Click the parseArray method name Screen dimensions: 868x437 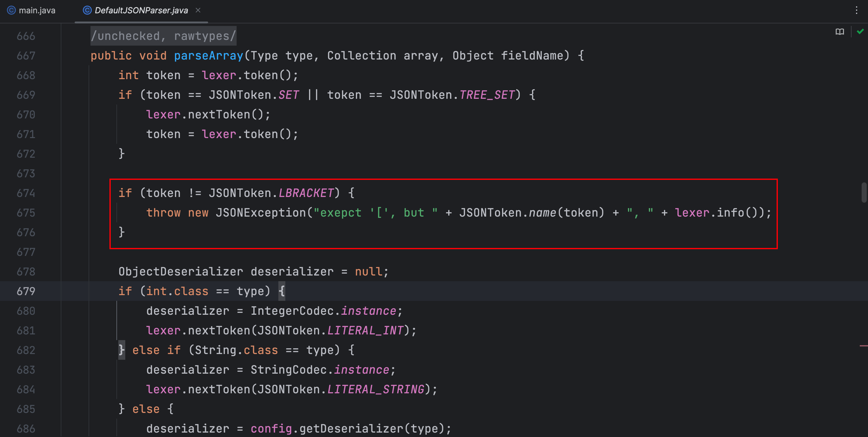point(208,56)
